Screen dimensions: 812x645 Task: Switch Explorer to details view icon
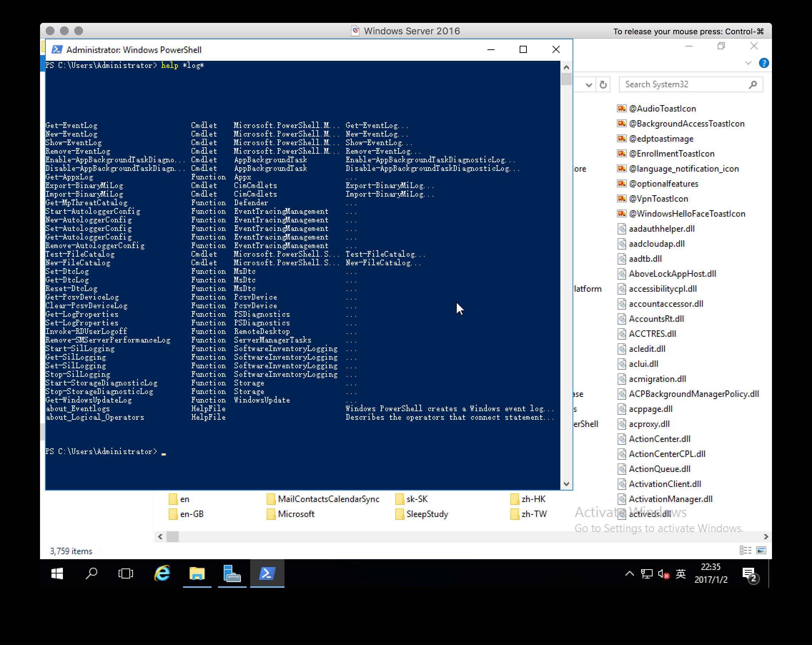click(x=745, y=551)
